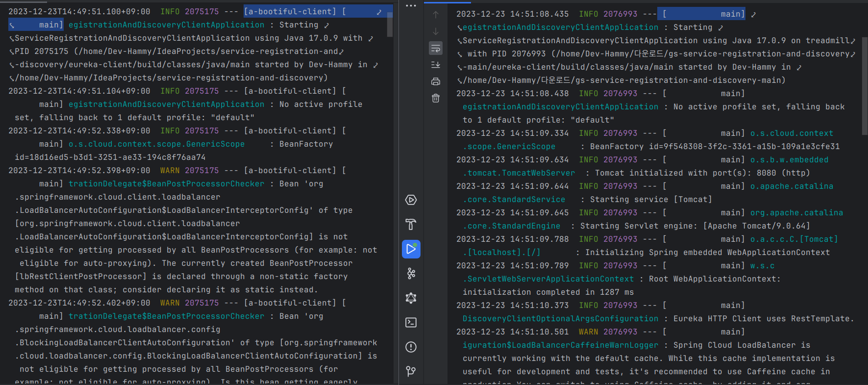Click WARN level on the 14:49:52.398 line

click(x=170, y=170)
